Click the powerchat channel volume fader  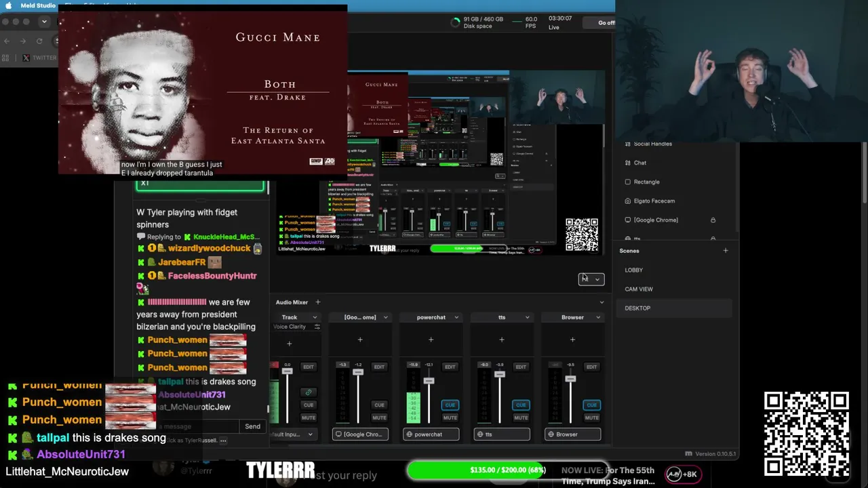coord(429,381)
